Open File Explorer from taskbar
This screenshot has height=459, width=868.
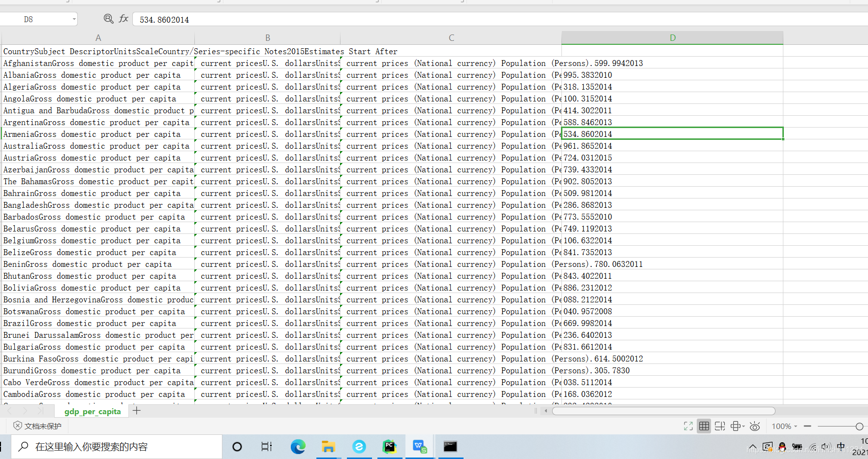tap(328, 447)
